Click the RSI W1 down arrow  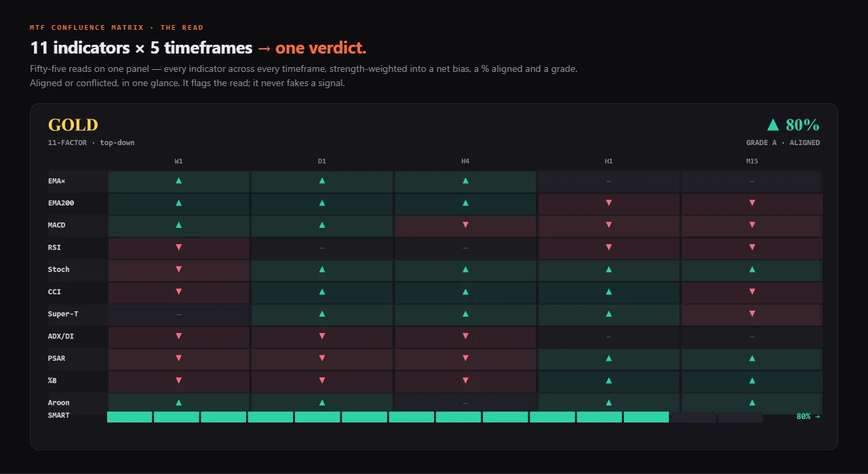(x=178, y=248)
